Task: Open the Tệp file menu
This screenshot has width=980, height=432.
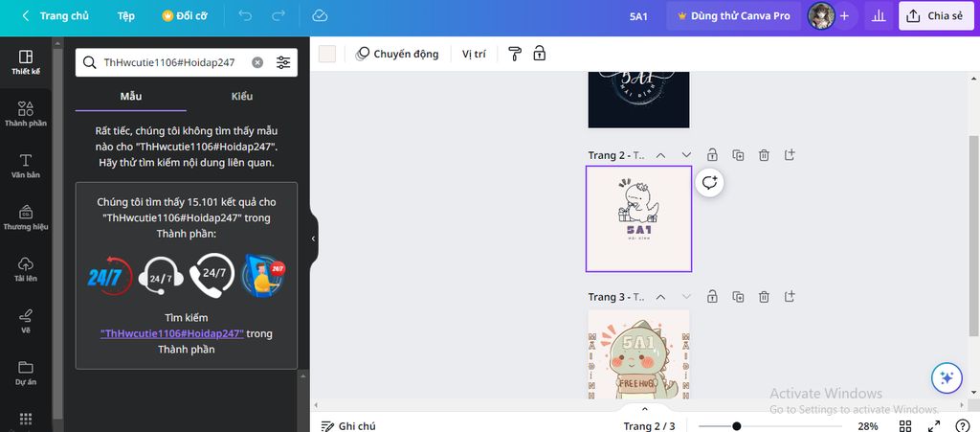Action: click(x=125, y=15)
